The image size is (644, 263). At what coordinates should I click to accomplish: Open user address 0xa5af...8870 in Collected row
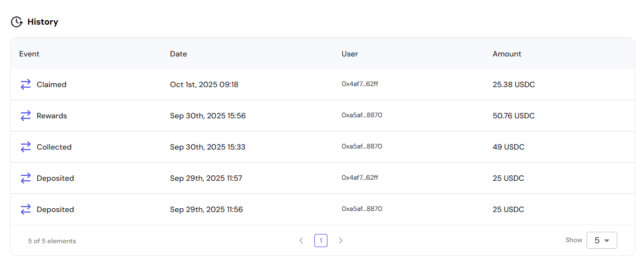(x=361, y=147)
